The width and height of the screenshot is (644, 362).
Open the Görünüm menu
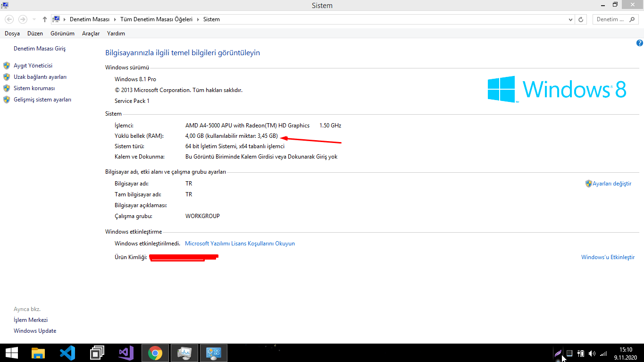tap(63, 34)
